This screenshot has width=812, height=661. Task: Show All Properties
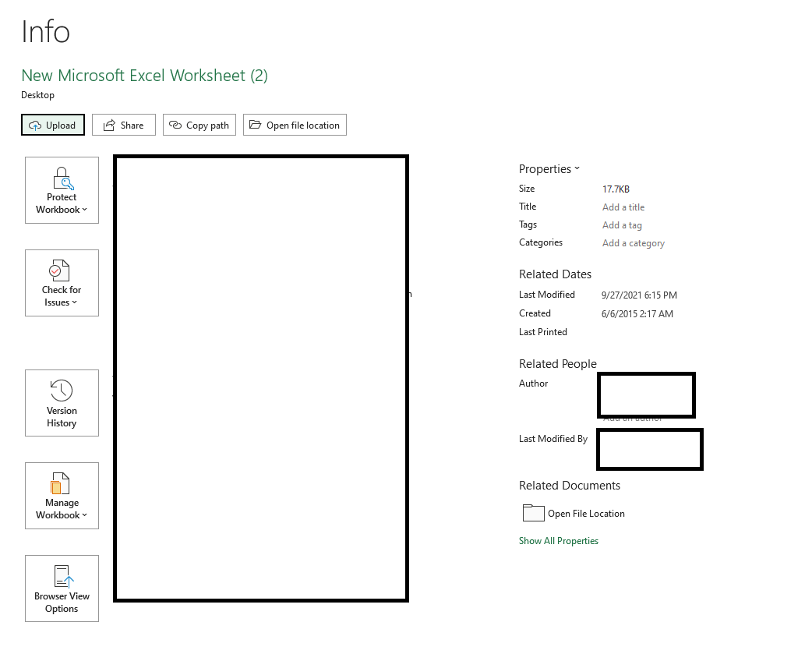tap(558, 540)
